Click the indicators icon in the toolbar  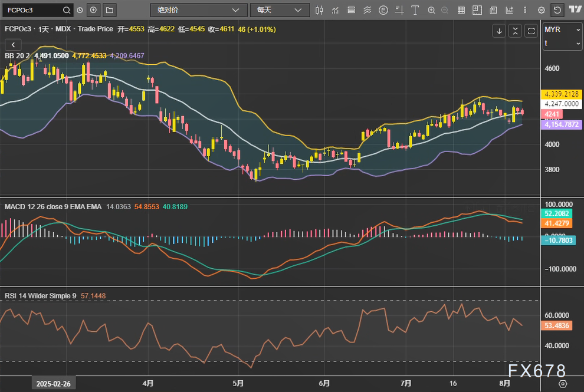[336, 10]
